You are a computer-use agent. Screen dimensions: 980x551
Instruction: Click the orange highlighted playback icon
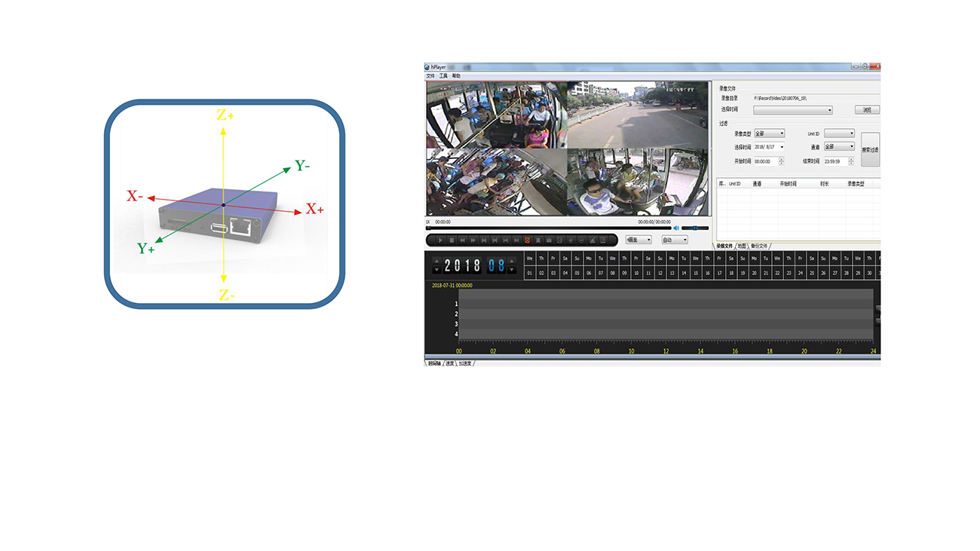tap(527, 240)
